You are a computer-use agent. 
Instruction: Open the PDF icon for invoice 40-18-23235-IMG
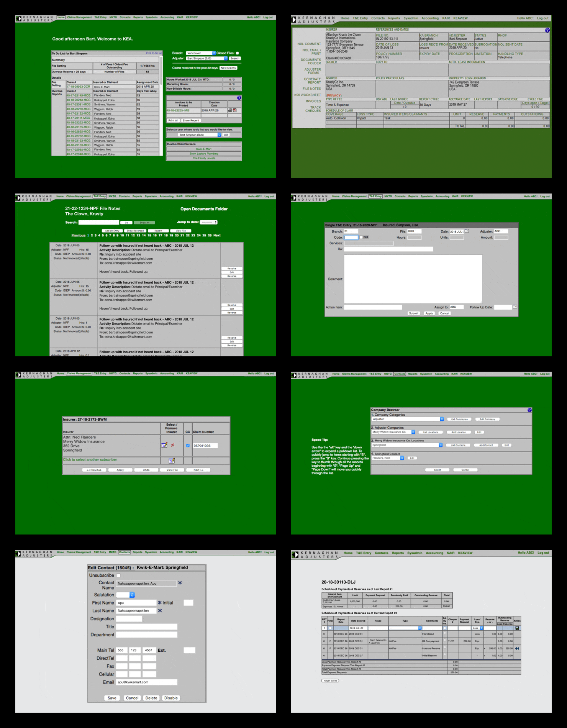235,110
